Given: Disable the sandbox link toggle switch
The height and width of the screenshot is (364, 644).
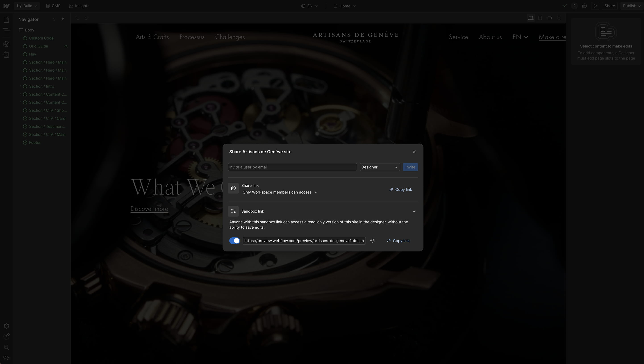Looking at the screenshot, I should click(234, 240).
